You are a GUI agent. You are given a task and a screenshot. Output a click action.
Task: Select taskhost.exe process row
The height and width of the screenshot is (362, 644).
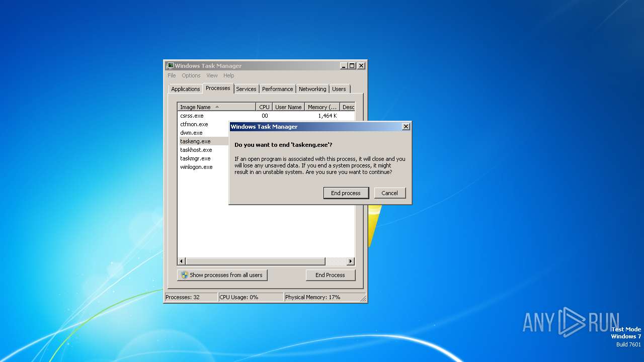(x=203, y=150)
